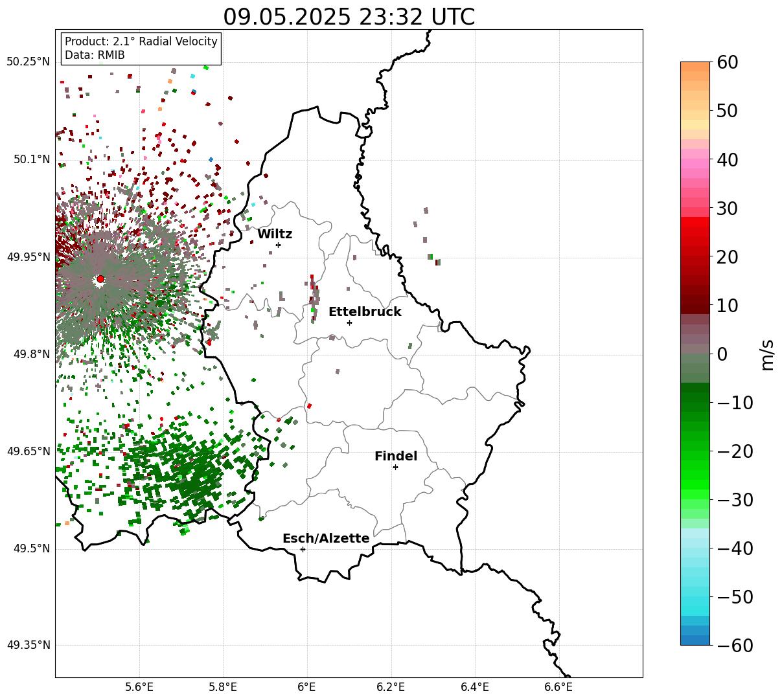782x700 pixels.
Task: Click the 50.25°N latitude tick label
Action: click(x=28, y=62)
